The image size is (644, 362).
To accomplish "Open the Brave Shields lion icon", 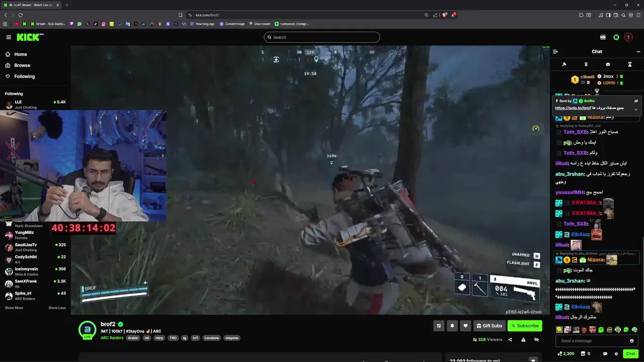I will coord(445,15).
